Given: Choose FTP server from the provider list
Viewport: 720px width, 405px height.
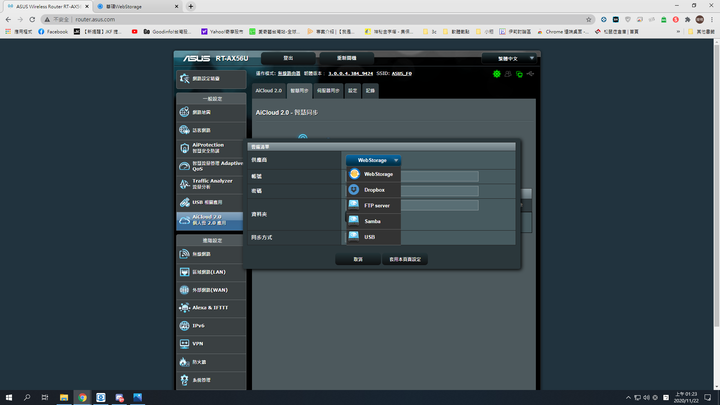Looking at the screenshot, I should (x=373, y=205).
